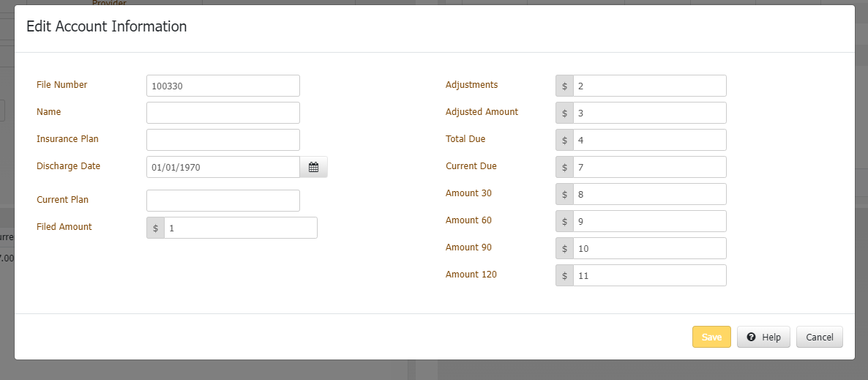The width and height of the screenshot is (868, 380).
Task: Focus the Current Plan input
Action: [x=223, y=201]
